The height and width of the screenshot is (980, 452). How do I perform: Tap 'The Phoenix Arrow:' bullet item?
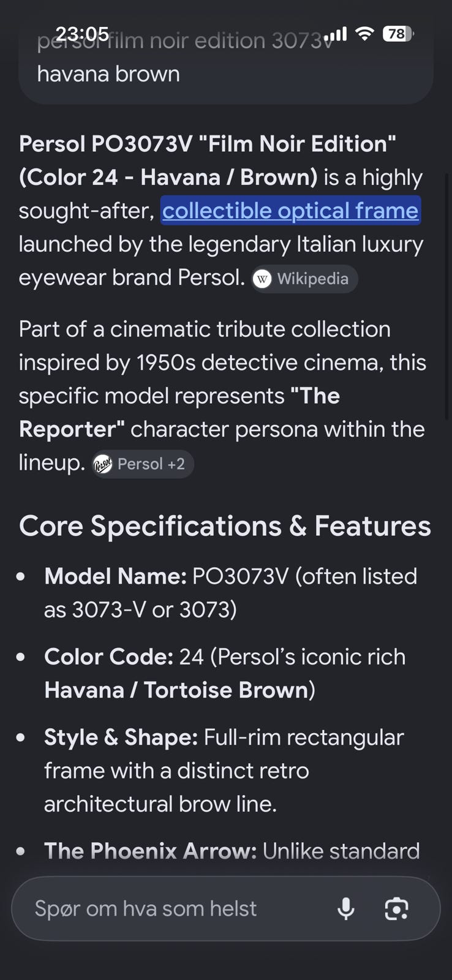tap(232, 851)
